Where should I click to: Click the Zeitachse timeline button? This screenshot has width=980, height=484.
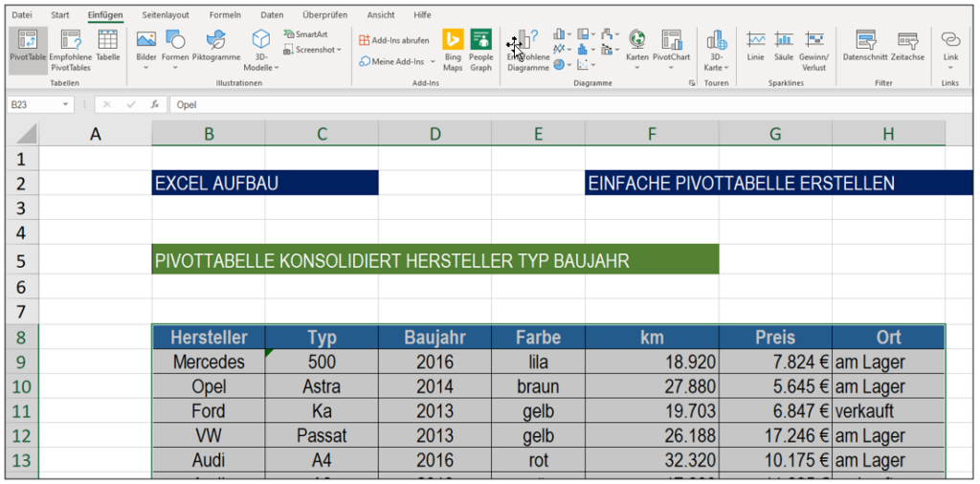coord(907,46)
